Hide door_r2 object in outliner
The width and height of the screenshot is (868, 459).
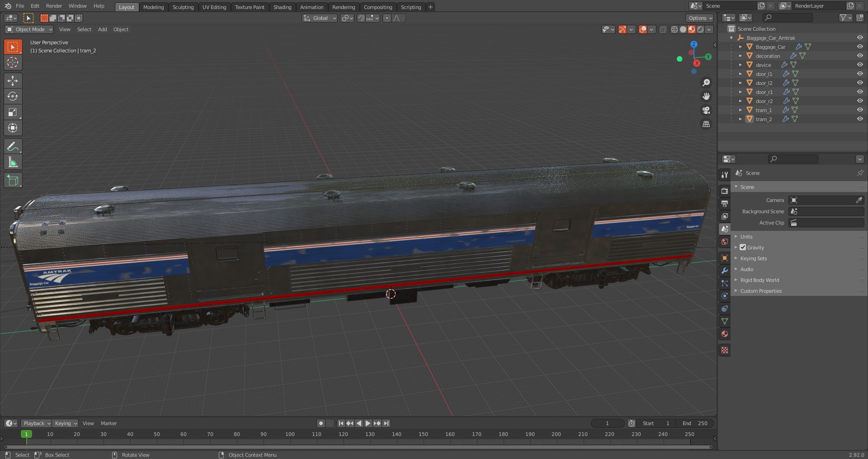click(860, 101)
